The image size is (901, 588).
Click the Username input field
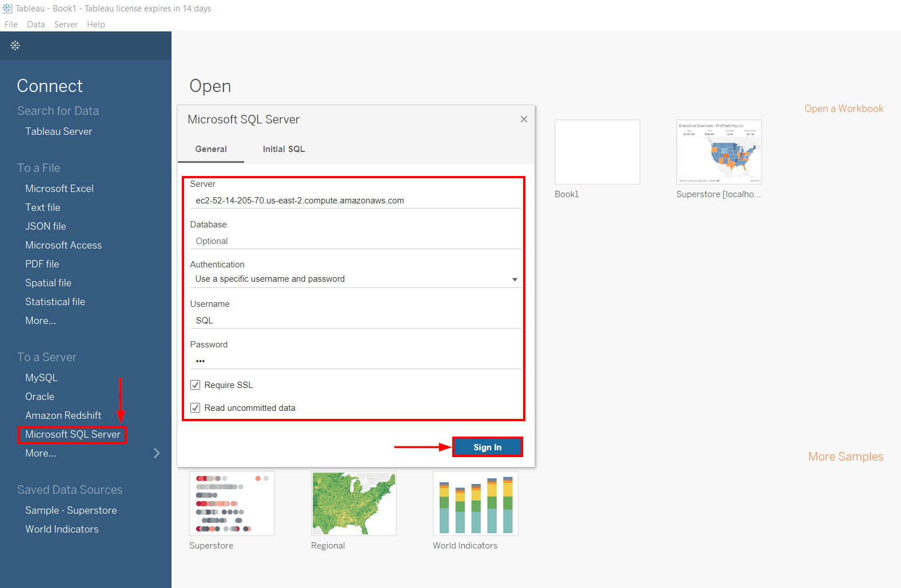(x=356, y=321)
